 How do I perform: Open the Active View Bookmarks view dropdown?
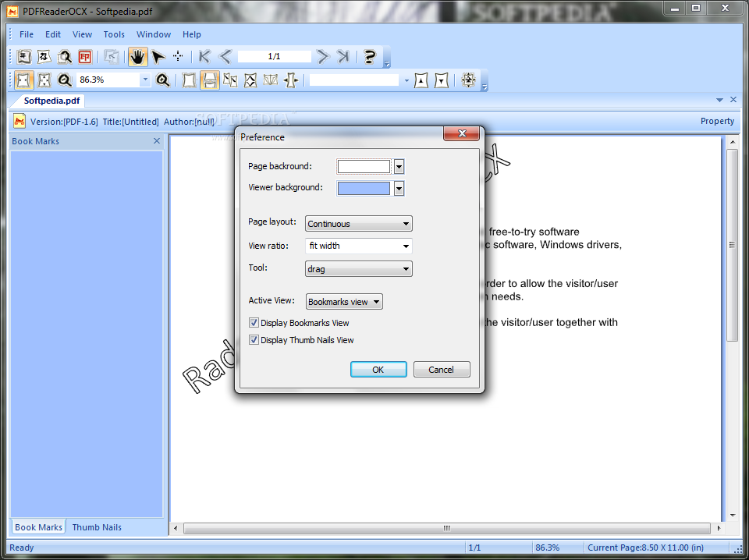coord(344,302)
